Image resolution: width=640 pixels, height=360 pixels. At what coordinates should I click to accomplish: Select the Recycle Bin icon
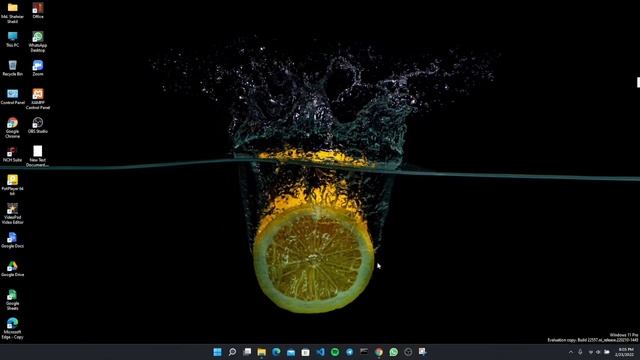point(12,68)
